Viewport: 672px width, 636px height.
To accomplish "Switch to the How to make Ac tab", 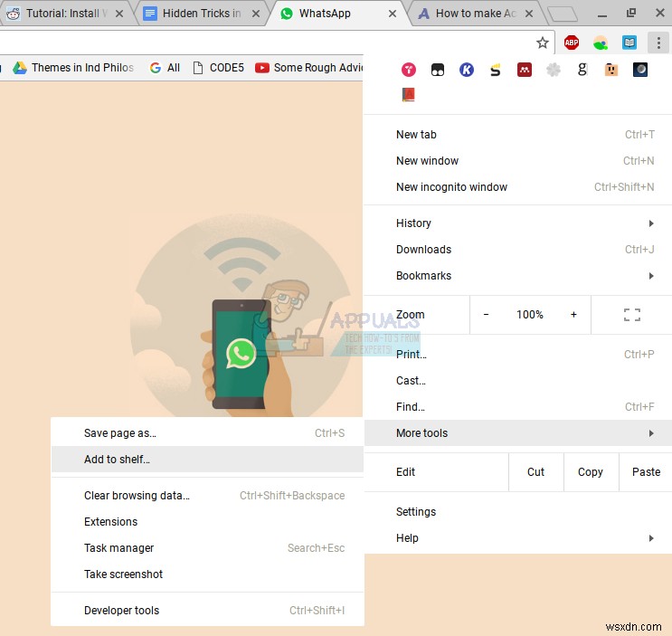I will pyautogui.click(x=474, y=14).
